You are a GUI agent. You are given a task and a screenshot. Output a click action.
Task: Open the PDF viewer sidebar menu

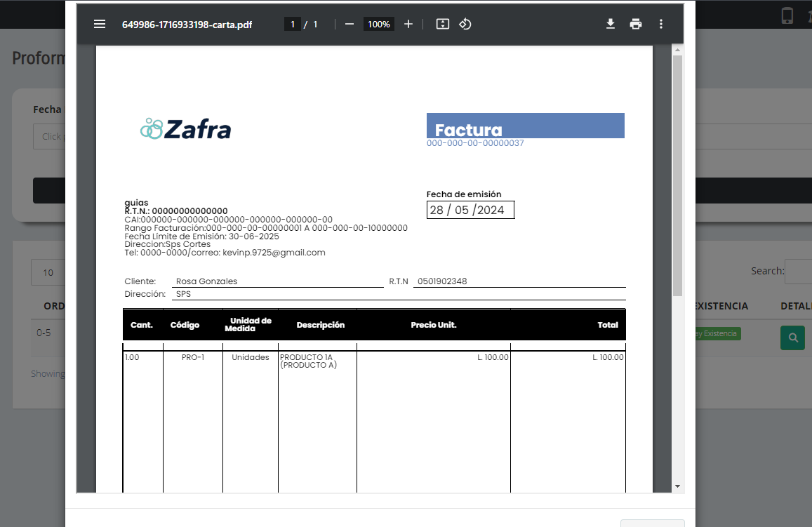100,25
